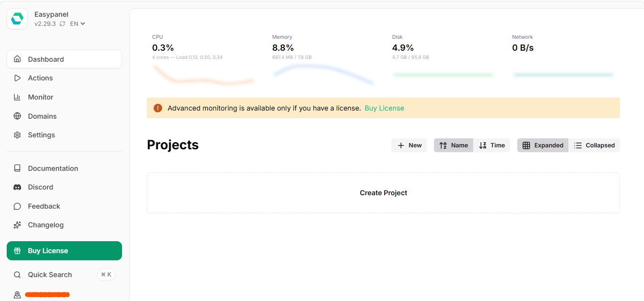Click the Domains globe icon

coord(17,116)
